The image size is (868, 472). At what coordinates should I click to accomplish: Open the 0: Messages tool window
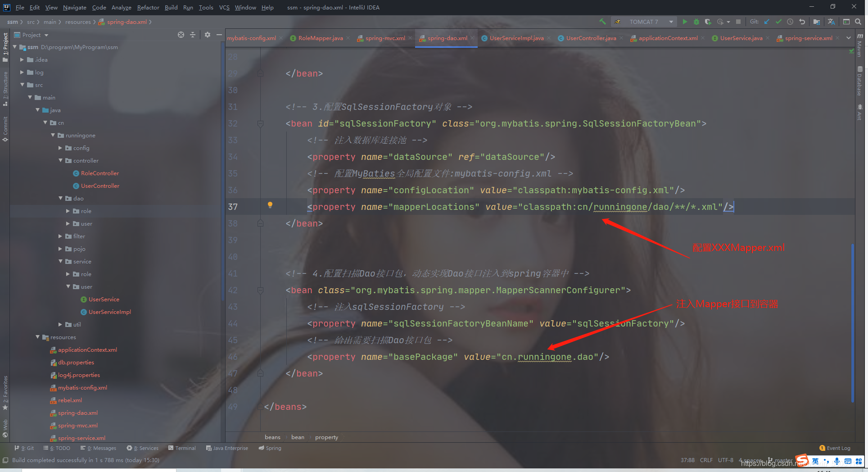[98, 448]
